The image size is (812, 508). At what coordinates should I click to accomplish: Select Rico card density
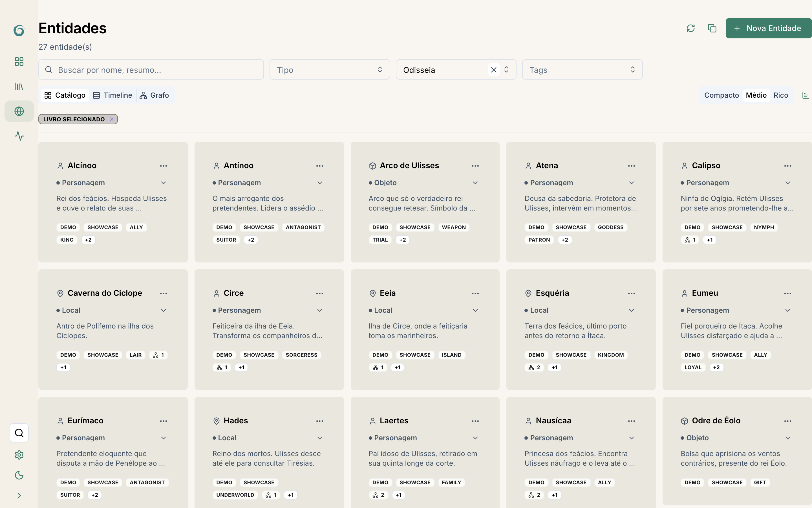click(x=781, y=95)
